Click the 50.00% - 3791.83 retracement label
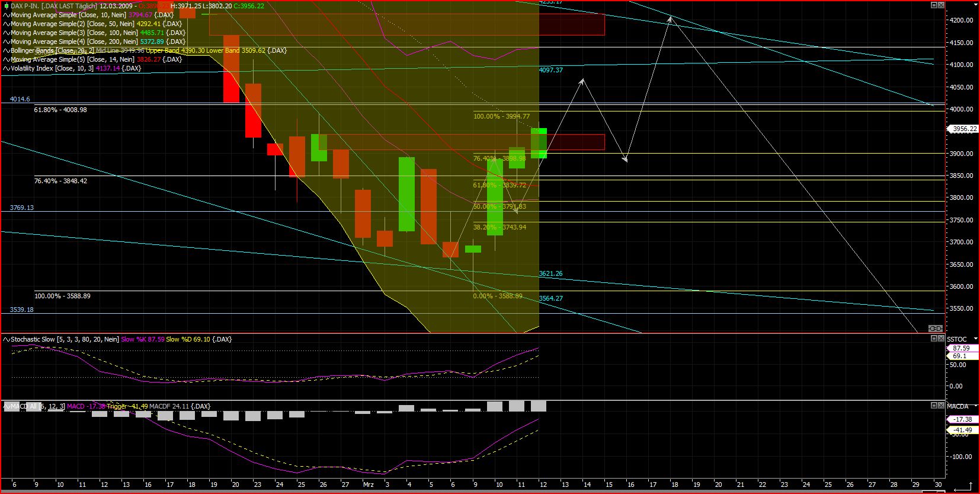This screenshot has width=980, height=494. pyautogui.click(x=499, y=206)
